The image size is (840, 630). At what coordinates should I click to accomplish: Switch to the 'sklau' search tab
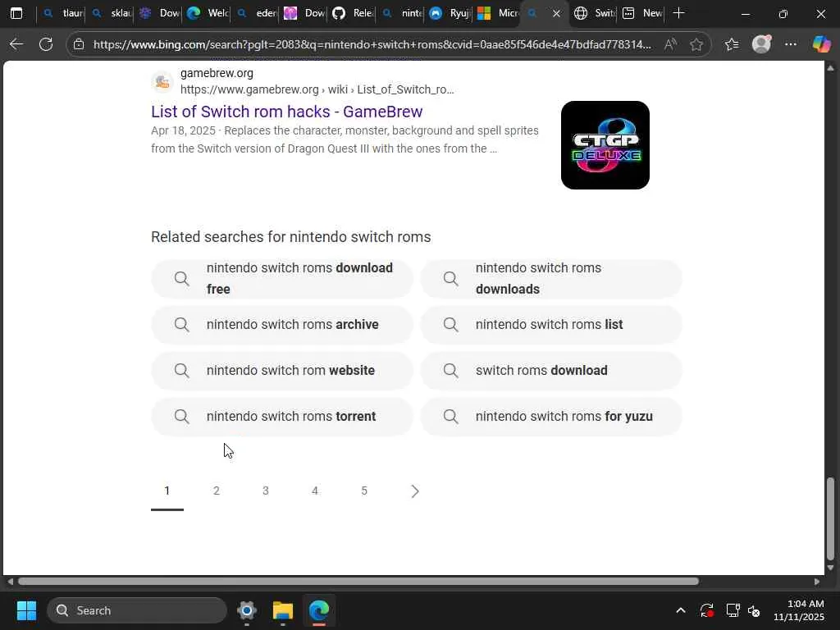112,13
